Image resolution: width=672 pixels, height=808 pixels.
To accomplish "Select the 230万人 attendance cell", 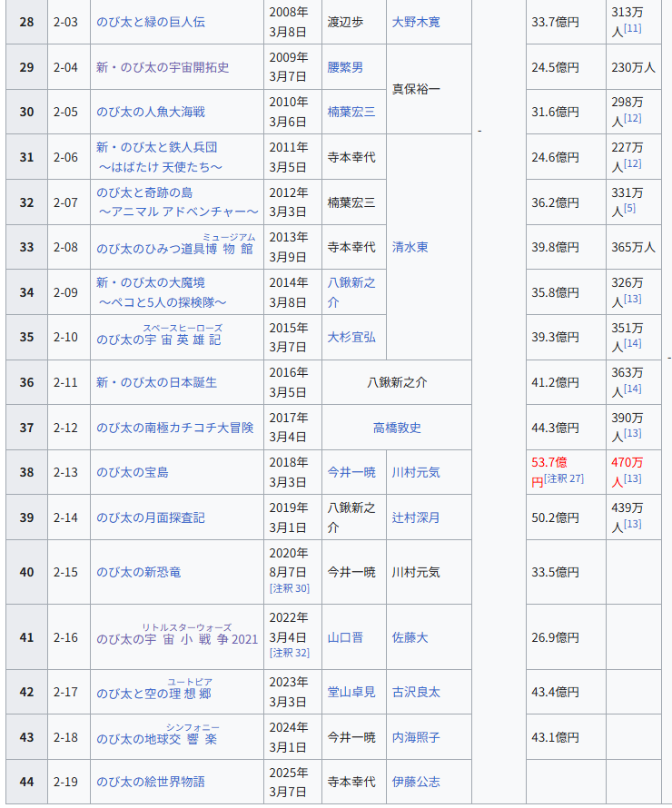I will point(633,67).
